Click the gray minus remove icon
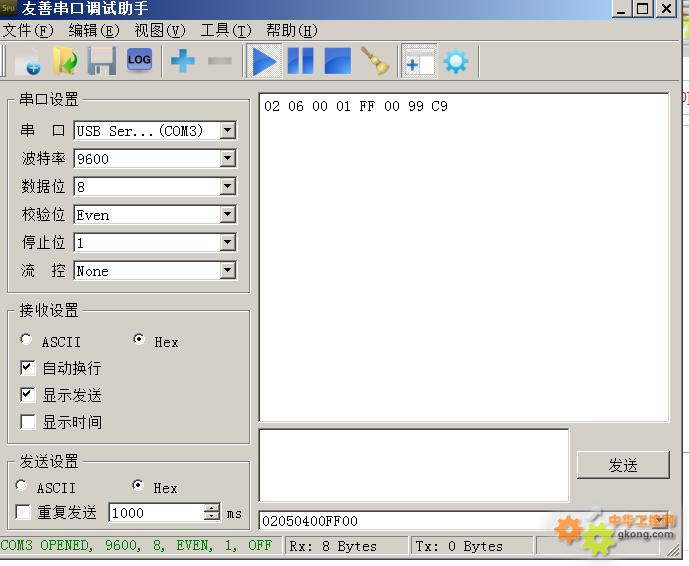The image size is (689, 566). pyautogui.click(x=220, y=61)
